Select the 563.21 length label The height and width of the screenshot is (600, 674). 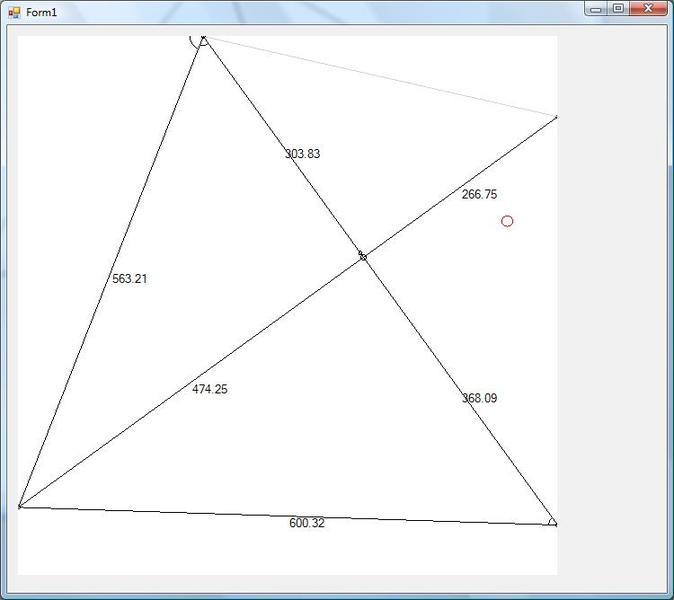point(129,279)
